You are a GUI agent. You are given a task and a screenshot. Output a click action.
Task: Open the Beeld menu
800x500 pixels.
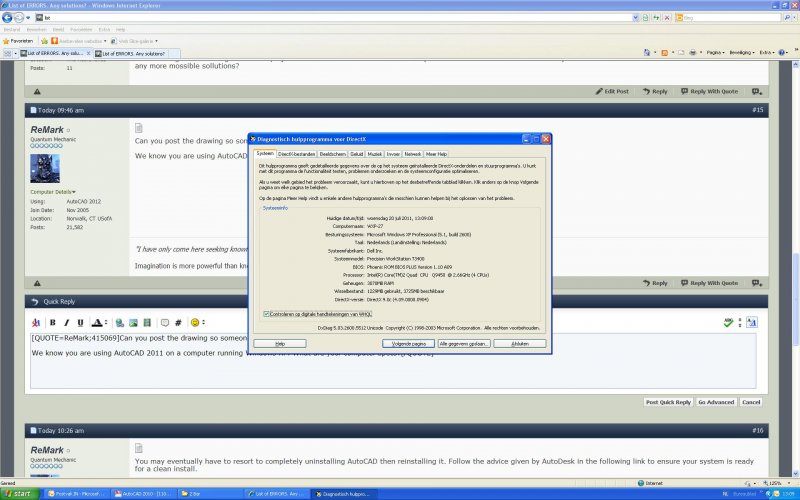pos(58,30)
